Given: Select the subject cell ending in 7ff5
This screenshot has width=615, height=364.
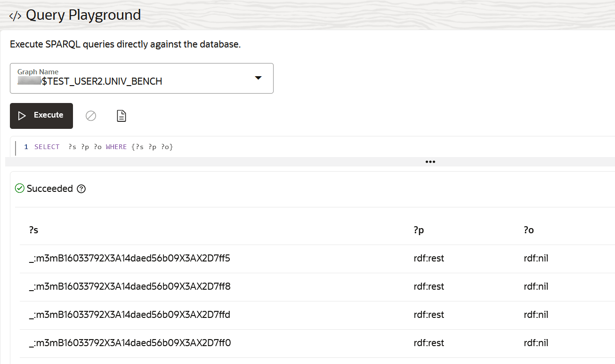Looking at the screenshot, I should coord(129,258).
